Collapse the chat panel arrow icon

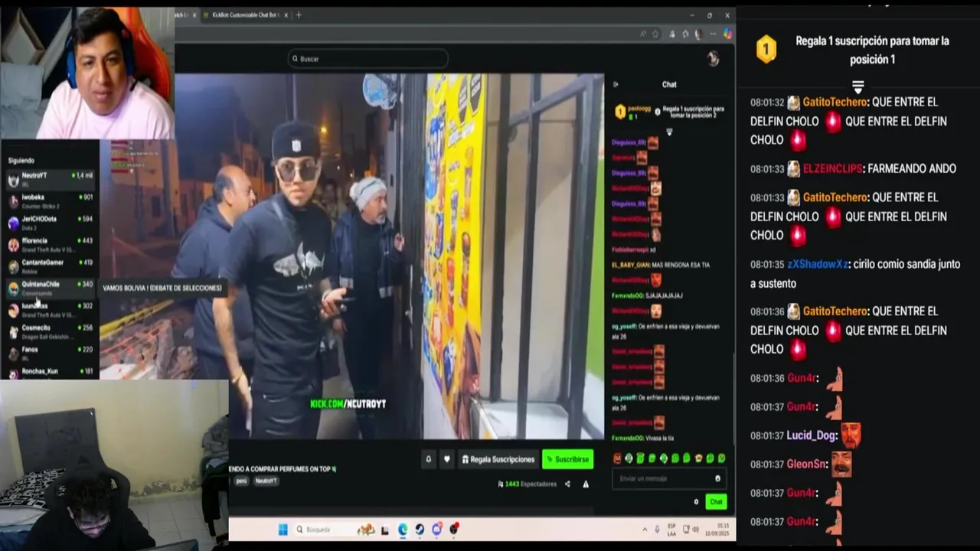point(616,84)
